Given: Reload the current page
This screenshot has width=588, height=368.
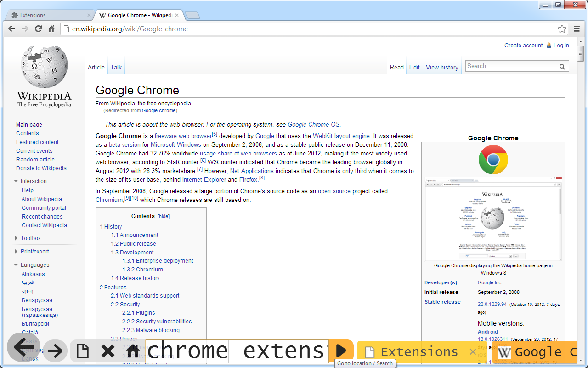Looking at the screenshot, I should pyautogui.click(x=38, y=29).
